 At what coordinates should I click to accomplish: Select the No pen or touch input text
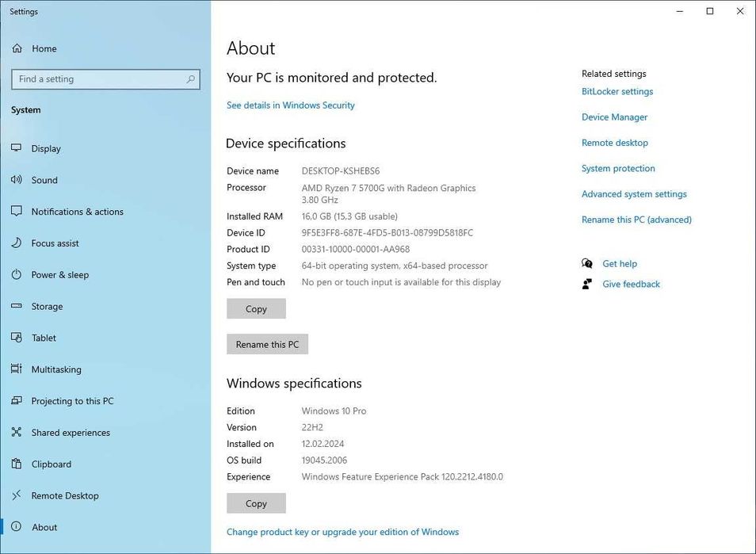[x=401, y=282]
